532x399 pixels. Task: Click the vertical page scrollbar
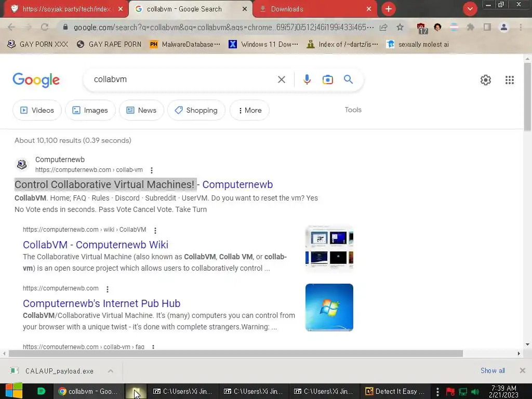click(x=527, y=97)
